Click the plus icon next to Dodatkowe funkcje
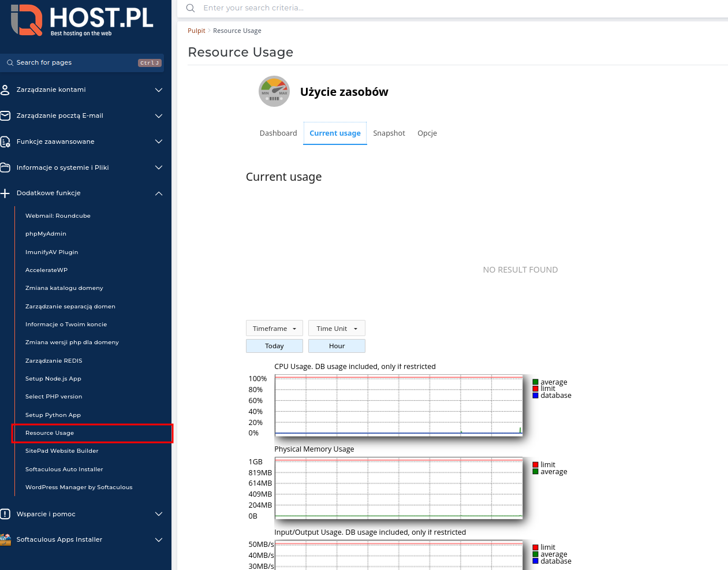This screenshot has height=570, width=728. tap(5, 193)
